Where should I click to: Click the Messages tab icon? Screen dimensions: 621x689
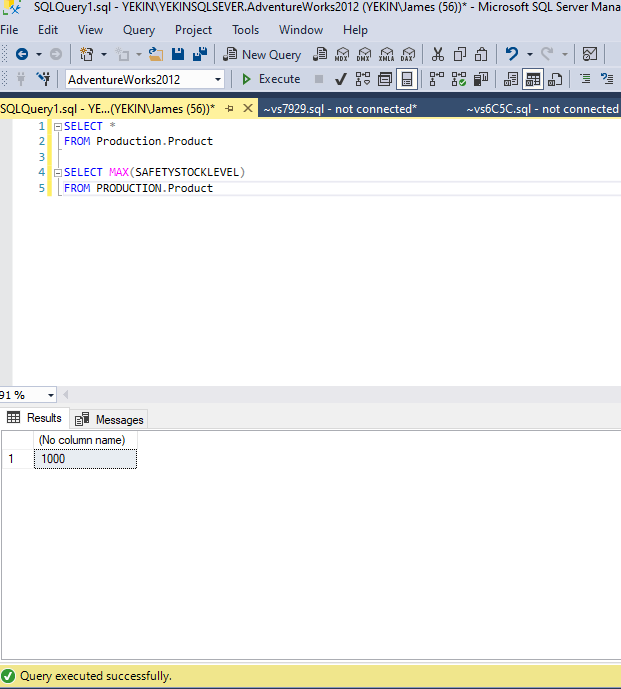click(82, 420)
